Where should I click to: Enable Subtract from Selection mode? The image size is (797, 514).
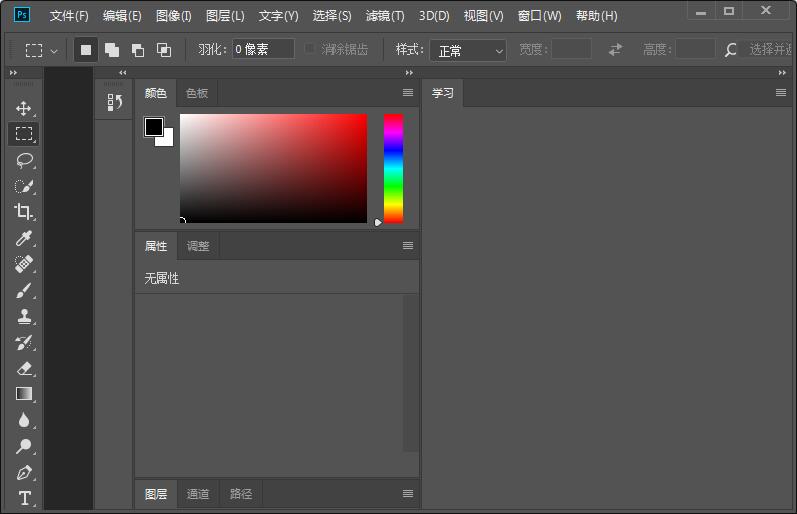pos(138,49)
